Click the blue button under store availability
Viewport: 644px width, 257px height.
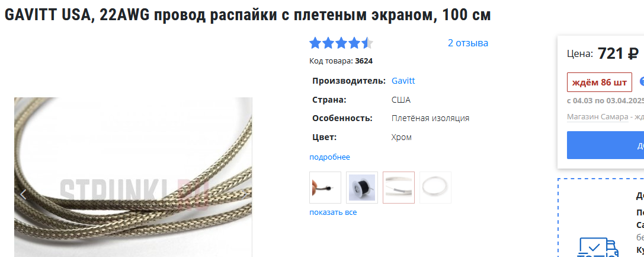pos(605,145)
